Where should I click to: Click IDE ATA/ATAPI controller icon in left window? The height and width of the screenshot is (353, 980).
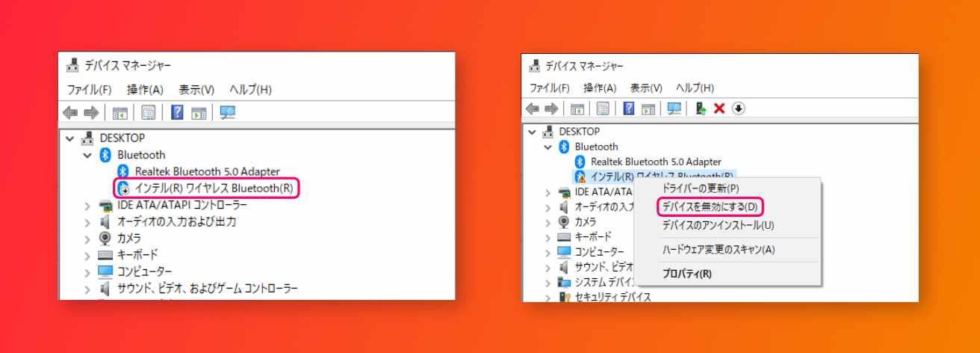click(105, 205)
